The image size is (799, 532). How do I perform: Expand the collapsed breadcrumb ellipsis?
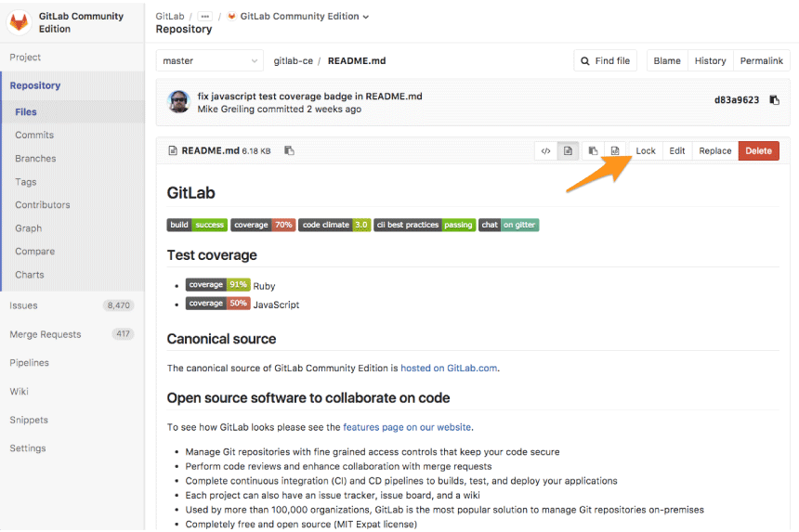coord(204,17)
